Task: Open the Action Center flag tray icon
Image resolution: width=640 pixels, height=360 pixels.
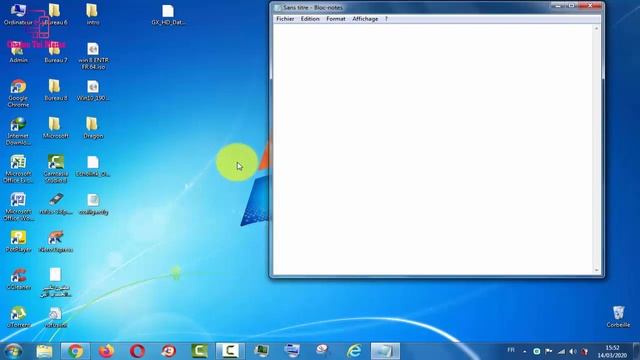Action: 549,351
